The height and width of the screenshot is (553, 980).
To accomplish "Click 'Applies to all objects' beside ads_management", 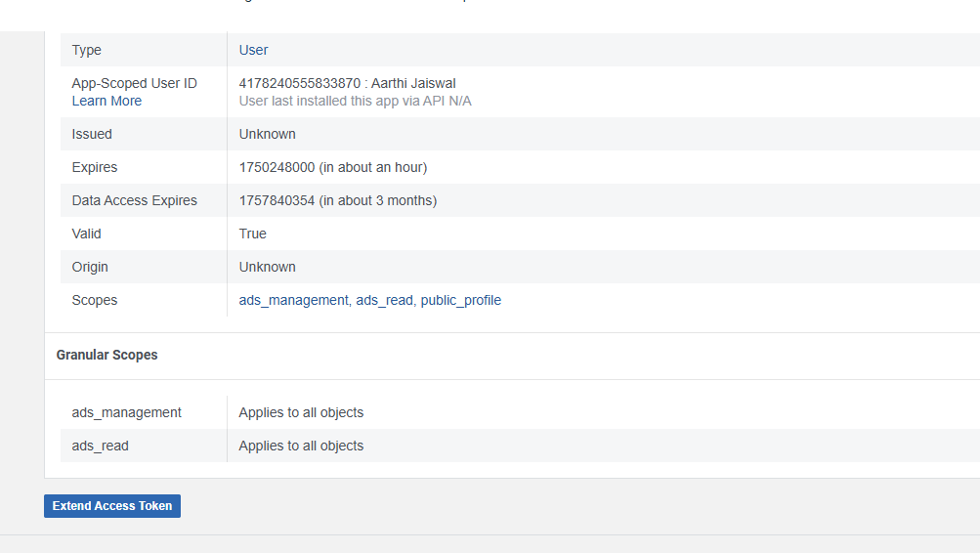I will [301, 412].
